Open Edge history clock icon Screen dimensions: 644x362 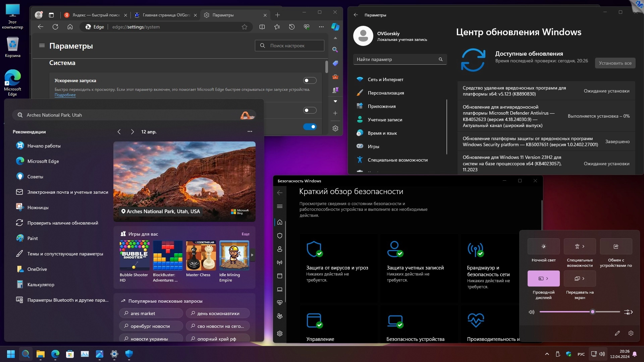click(x=292, y=27)
